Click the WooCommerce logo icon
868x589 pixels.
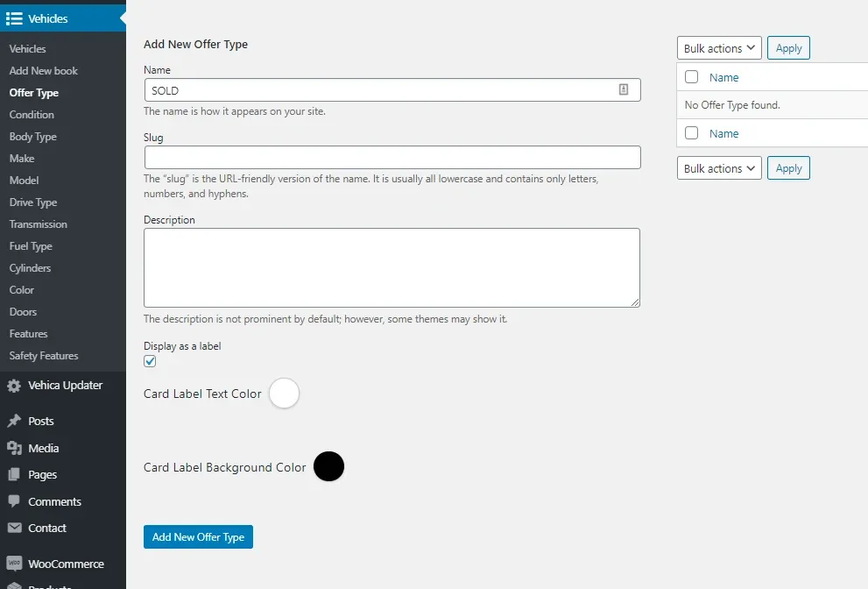(x=14, y=564)
